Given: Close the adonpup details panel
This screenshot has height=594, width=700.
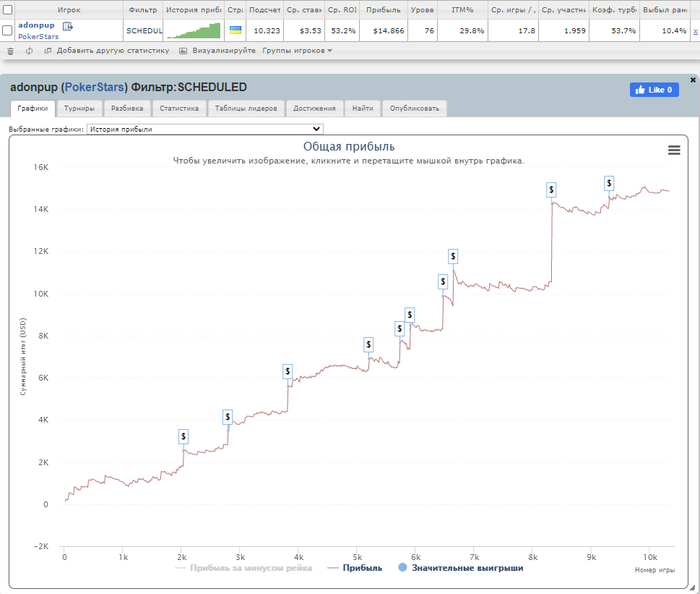Looking at the screenshot, I should [693, 80].
